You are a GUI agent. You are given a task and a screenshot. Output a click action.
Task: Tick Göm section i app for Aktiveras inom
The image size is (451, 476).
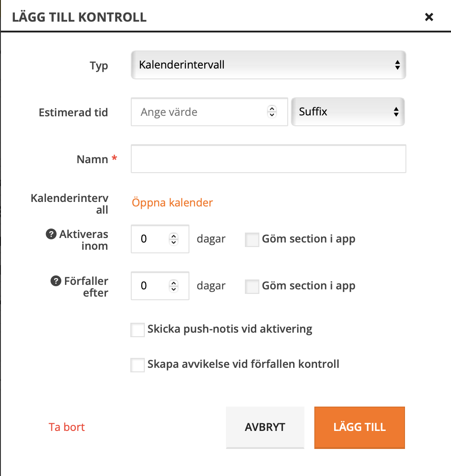tap(252, 240)
